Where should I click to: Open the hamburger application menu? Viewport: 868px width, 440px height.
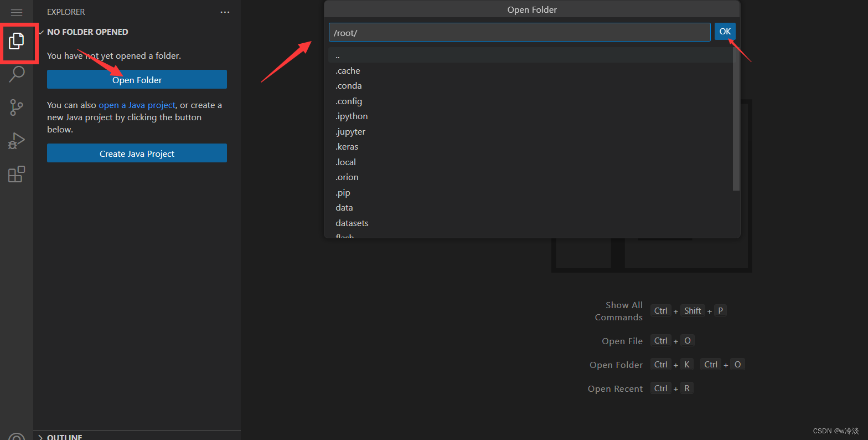tap(17, 12)
